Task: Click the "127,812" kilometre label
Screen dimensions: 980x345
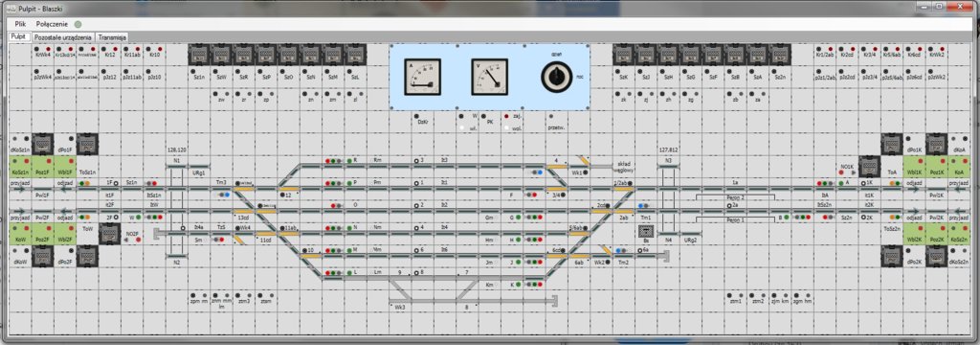Action: point(668,150)
